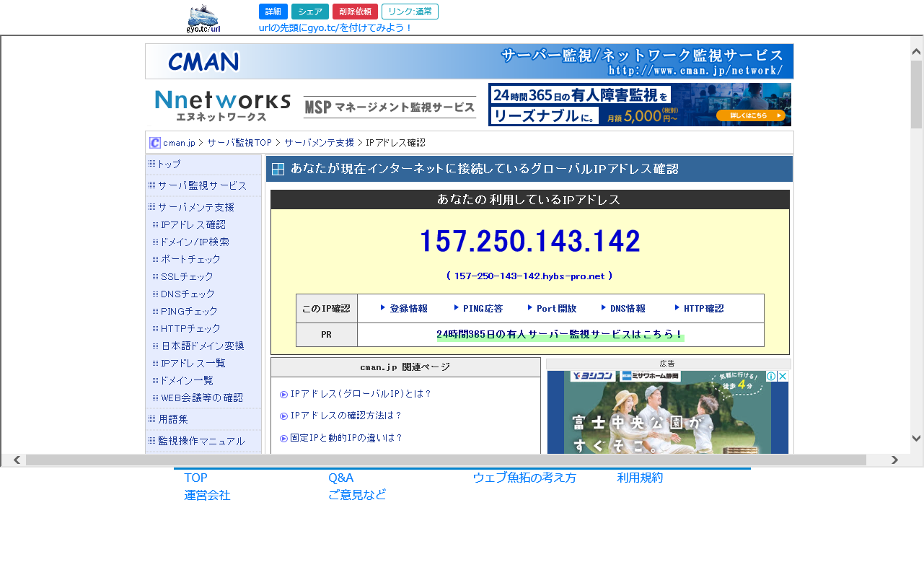Toggle the リンク:通常 link mode button
924x588 pixels.
pos(410,12)
